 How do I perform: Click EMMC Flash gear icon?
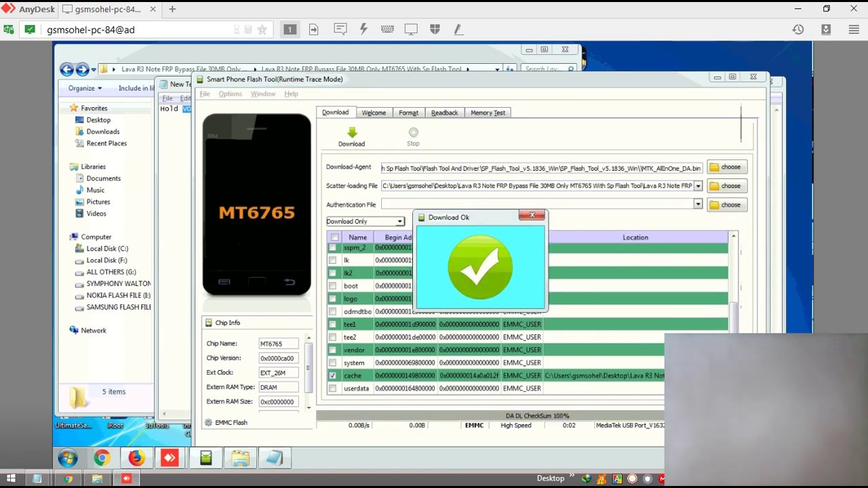(x=208, y=422)
